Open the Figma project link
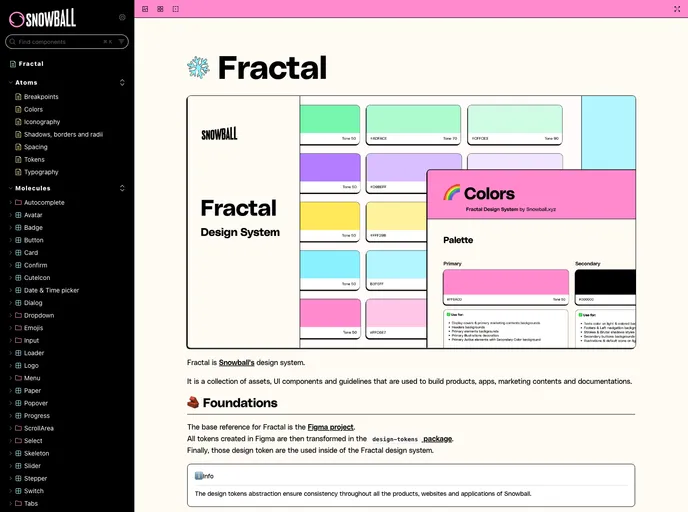The width and height of the screenshot is (688, 512). 330,427
